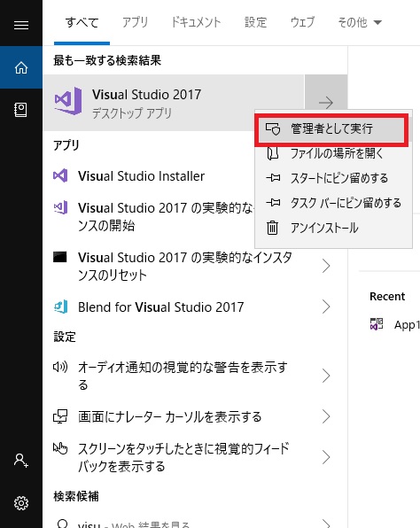Switch to the すべて tab
The width and height of the screenshot is (420, 528).
pos(82,22)
